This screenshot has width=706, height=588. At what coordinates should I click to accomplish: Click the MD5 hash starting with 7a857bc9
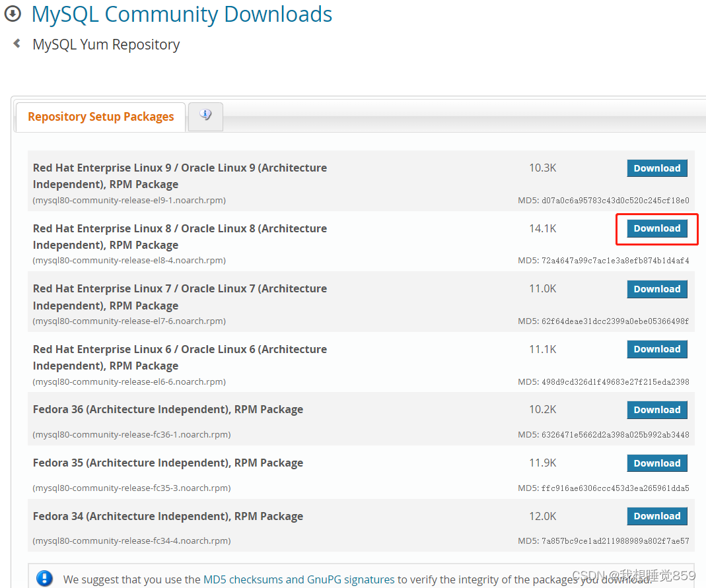[615, 540]
